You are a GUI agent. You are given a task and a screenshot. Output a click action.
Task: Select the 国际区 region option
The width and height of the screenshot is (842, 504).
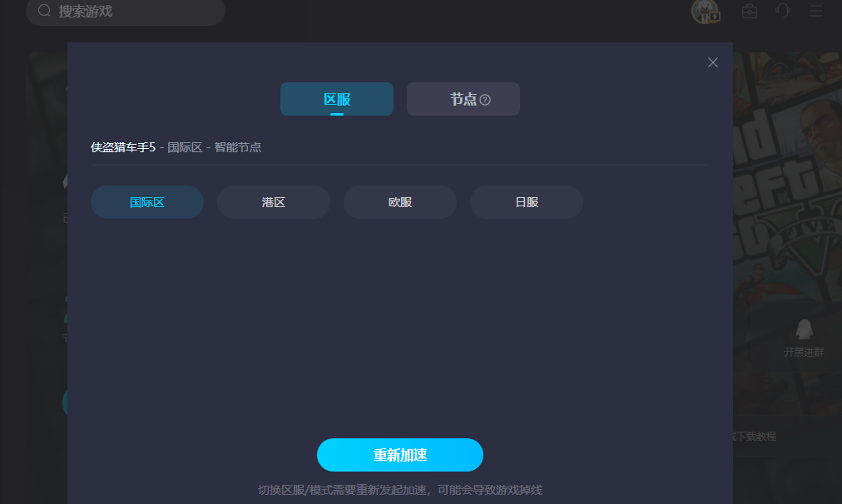click(147, 202)
